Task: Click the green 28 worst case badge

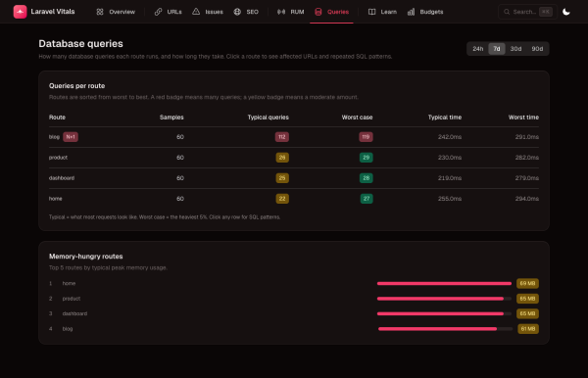Action: 366,178
